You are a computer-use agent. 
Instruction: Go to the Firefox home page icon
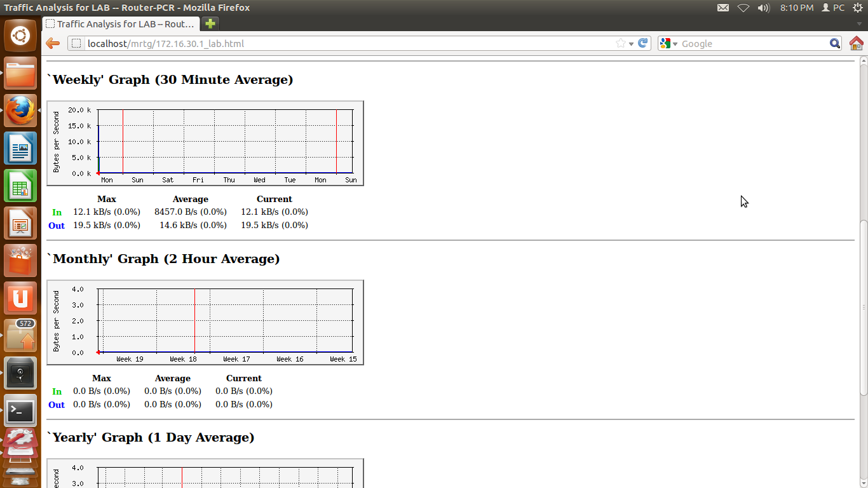856,43
